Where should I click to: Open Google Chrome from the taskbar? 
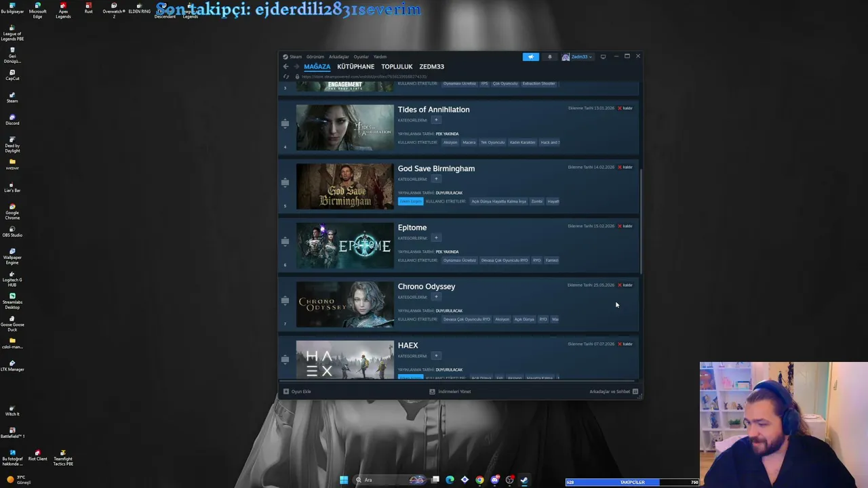[x=479, y=480]
